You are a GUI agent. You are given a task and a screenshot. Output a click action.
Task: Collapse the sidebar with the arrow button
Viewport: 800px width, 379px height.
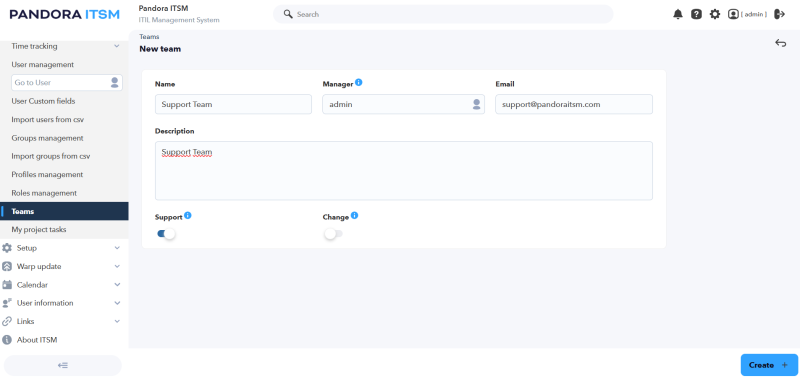click(63, 365)
